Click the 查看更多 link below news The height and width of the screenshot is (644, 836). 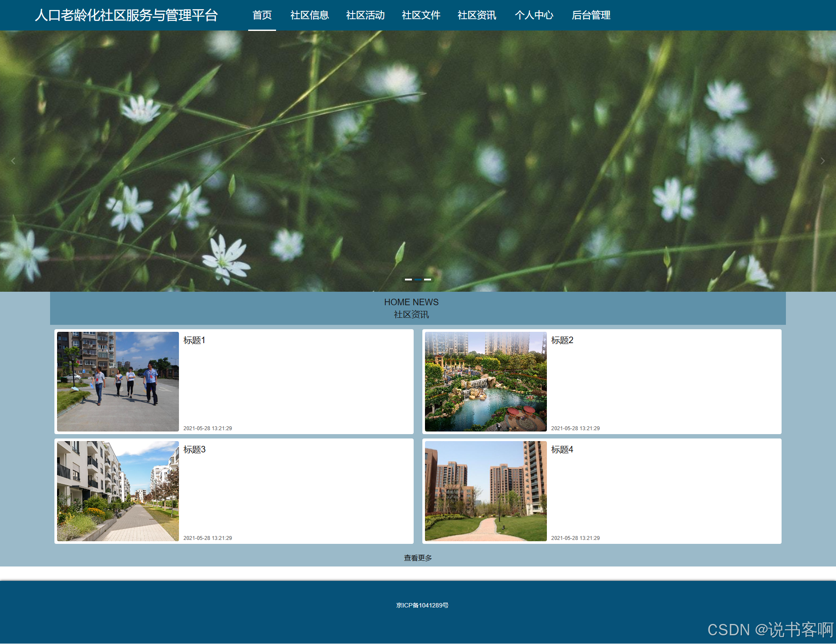(418, 558)
